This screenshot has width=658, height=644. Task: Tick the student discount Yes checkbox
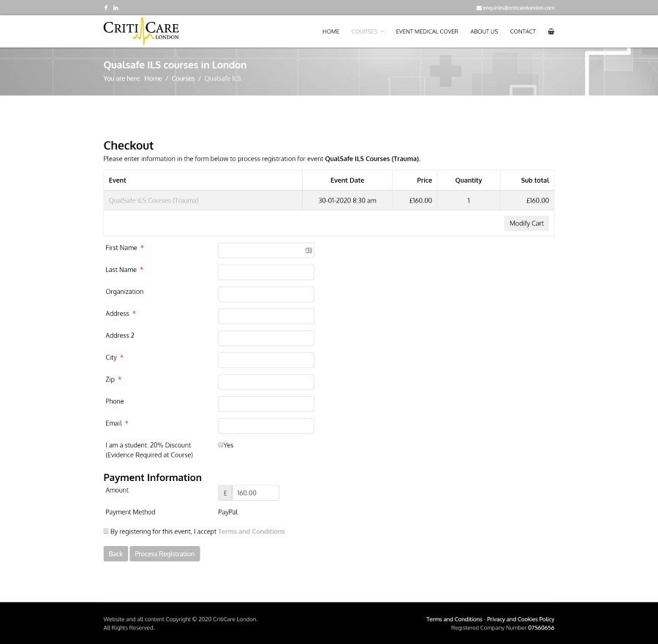click(221, 444)
